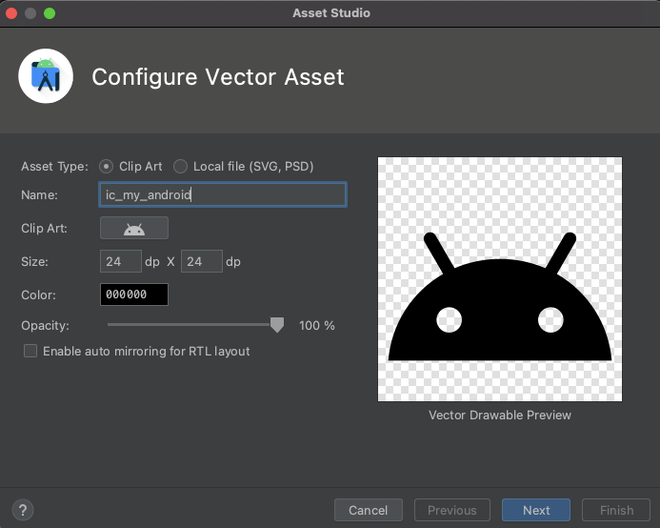Select the Clip Art radio button
This screenshot has width=660, height=528.
107,167
